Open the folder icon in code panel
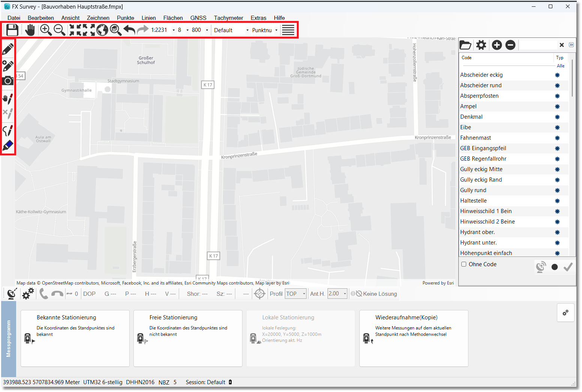The width and height of the screenshot is (582, 392). coord(465,45)
